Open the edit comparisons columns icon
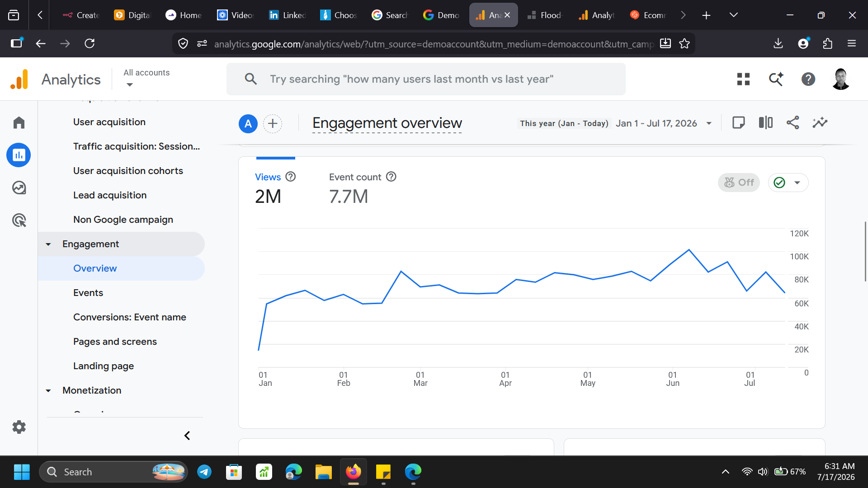Image resolution: width=868 pixels, height=488 pixels. 765,122
